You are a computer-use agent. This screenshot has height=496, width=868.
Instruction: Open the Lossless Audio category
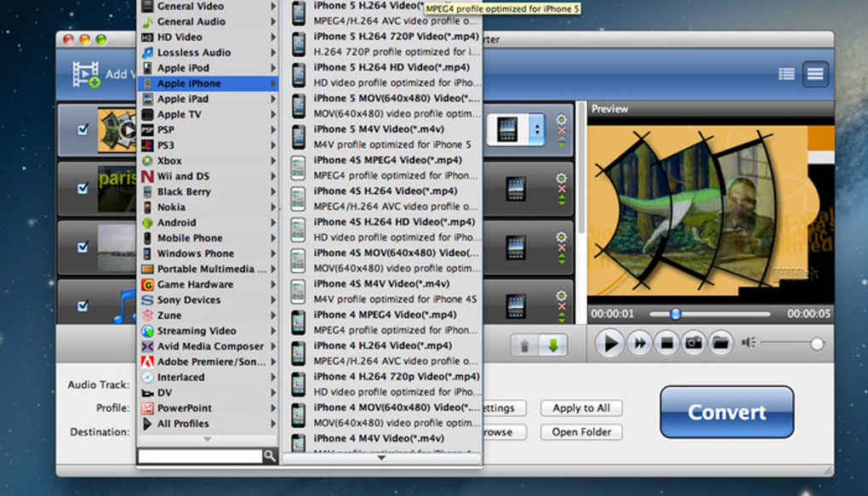click(208, 53)
